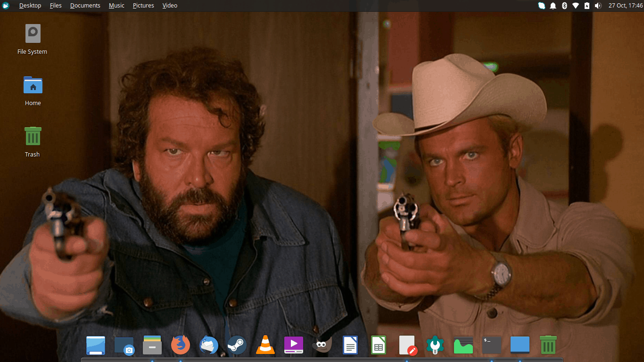Click the teal blob tray icon

click(542, 6)
